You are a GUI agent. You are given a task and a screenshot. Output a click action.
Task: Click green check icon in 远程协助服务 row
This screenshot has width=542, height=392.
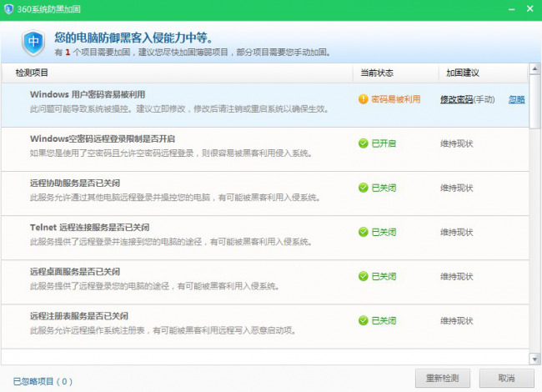click(x=363, y=188)
